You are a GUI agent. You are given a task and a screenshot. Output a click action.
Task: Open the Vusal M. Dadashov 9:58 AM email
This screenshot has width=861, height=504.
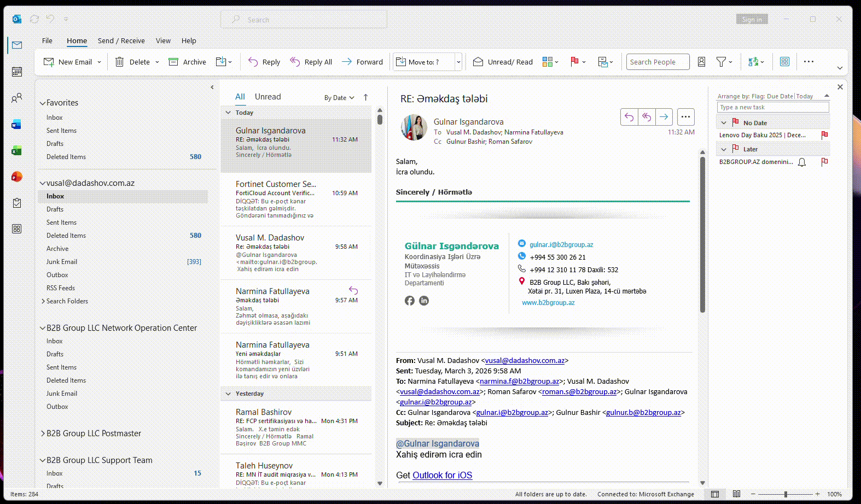click(x=296, y=254)
